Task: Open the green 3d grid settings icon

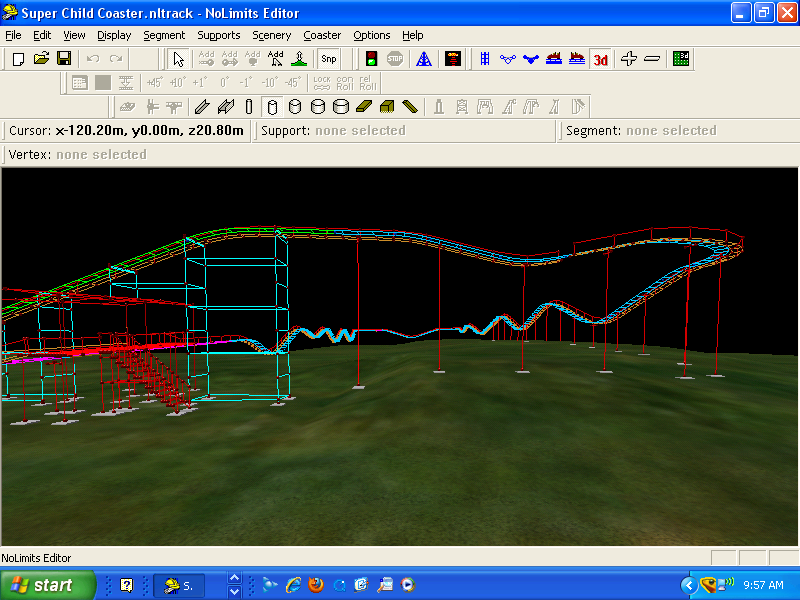Action: coord(681,59)
